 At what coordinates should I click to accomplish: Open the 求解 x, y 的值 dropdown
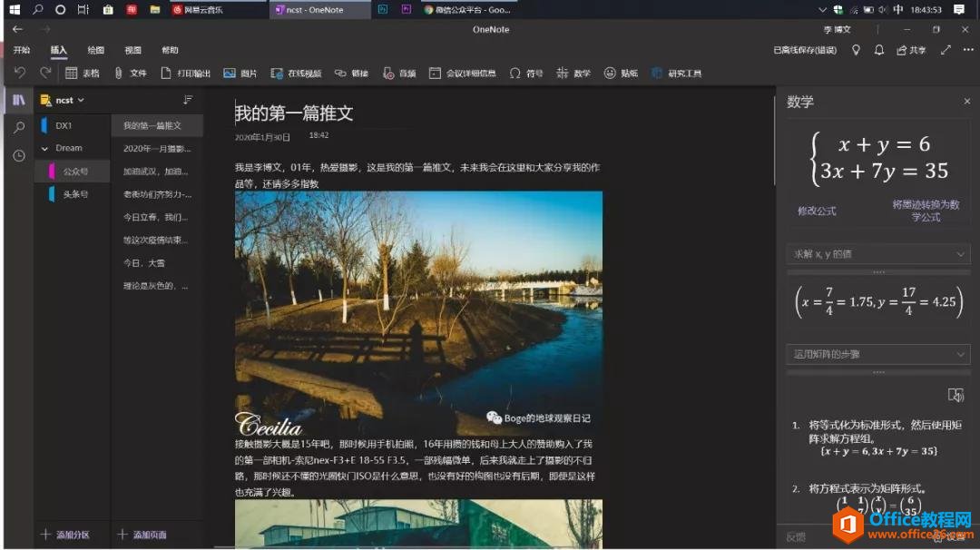pos(877,255)
